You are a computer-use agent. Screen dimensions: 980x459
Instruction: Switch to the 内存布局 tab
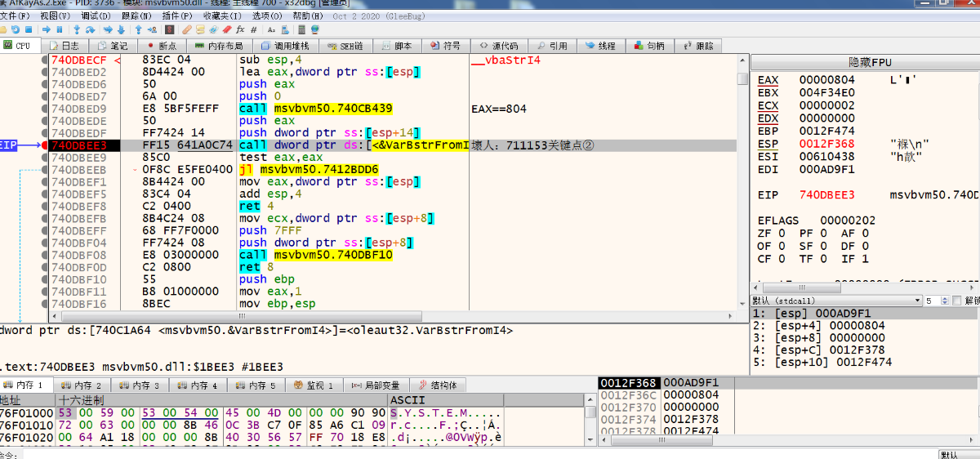point(218,46)
